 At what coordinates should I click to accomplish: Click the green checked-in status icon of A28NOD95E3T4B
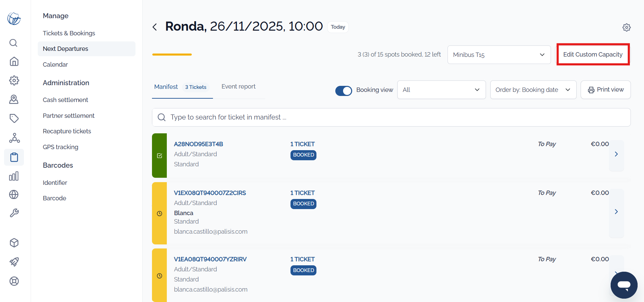click(x=159, y=156)
